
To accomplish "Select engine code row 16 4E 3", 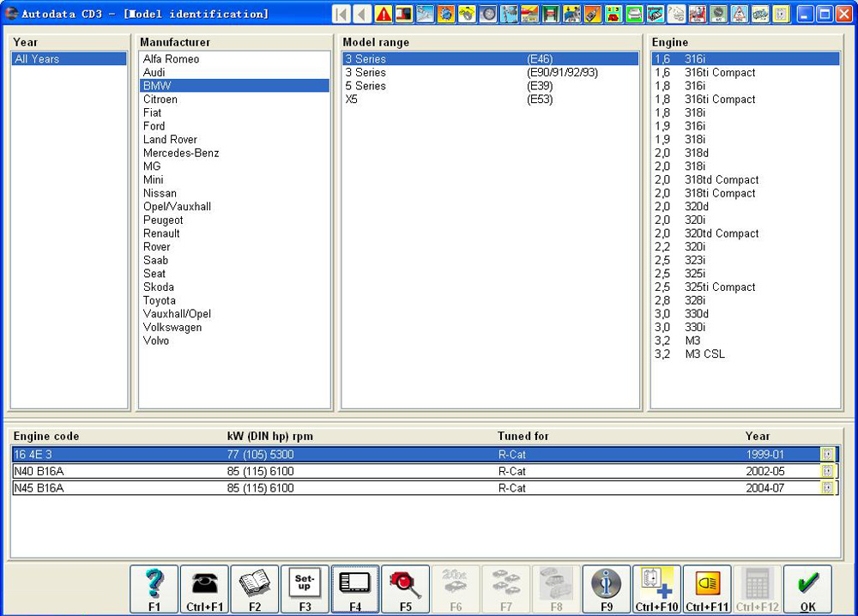I will tap(425, 454).
